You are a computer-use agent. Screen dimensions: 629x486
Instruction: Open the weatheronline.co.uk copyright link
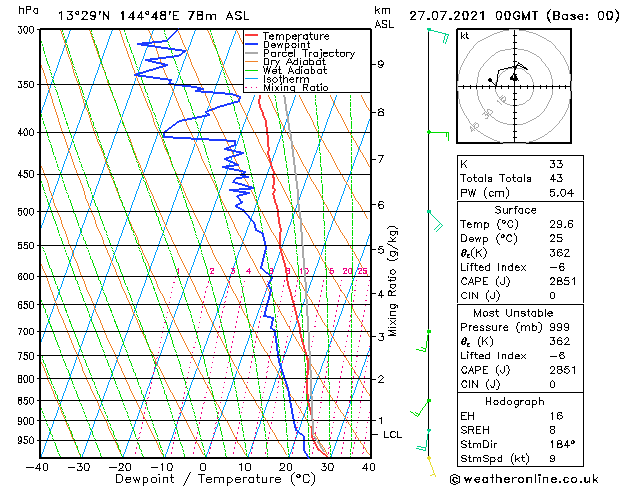click(525, 479)
